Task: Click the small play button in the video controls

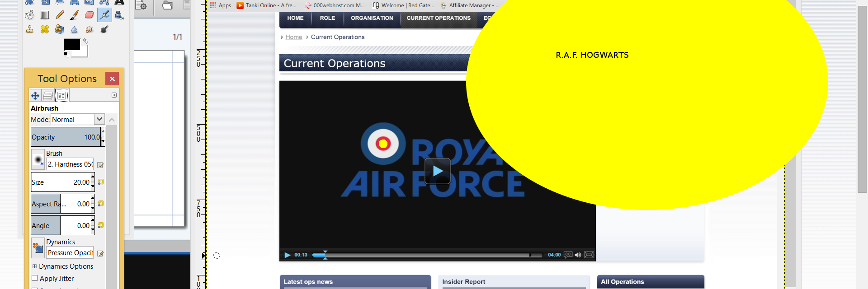Action: tap(287, 255)
